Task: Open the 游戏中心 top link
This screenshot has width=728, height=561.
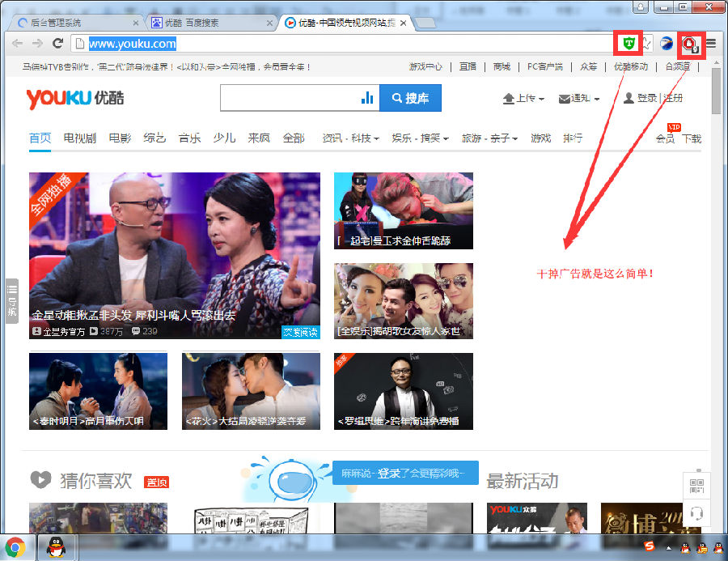Action: coord(425,67)
